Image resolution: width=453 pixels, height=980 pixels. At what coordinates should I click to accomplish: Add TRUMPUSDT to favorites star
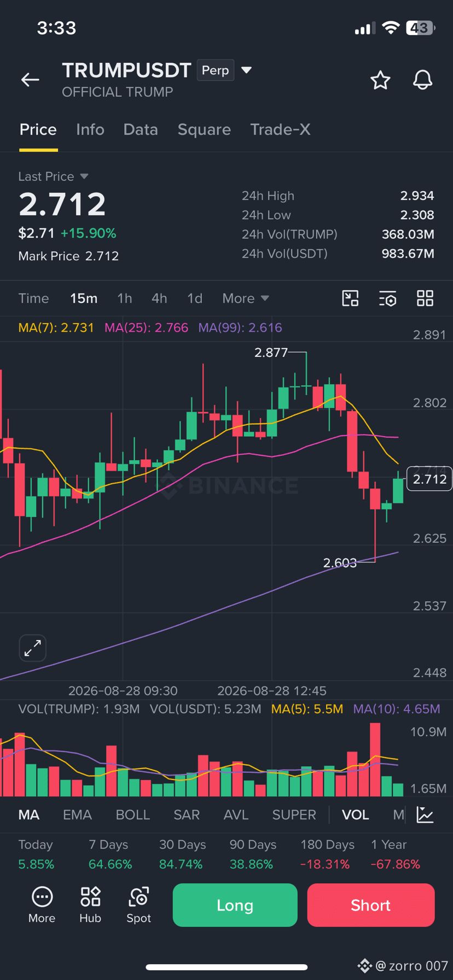pos(380,80)
